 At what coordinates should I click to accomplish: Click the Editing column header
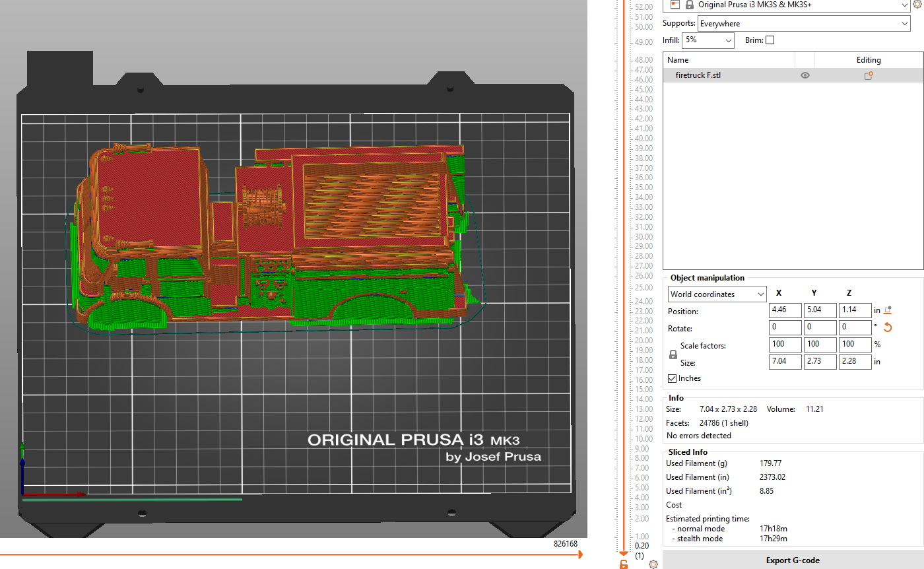[x=869, y=60]
